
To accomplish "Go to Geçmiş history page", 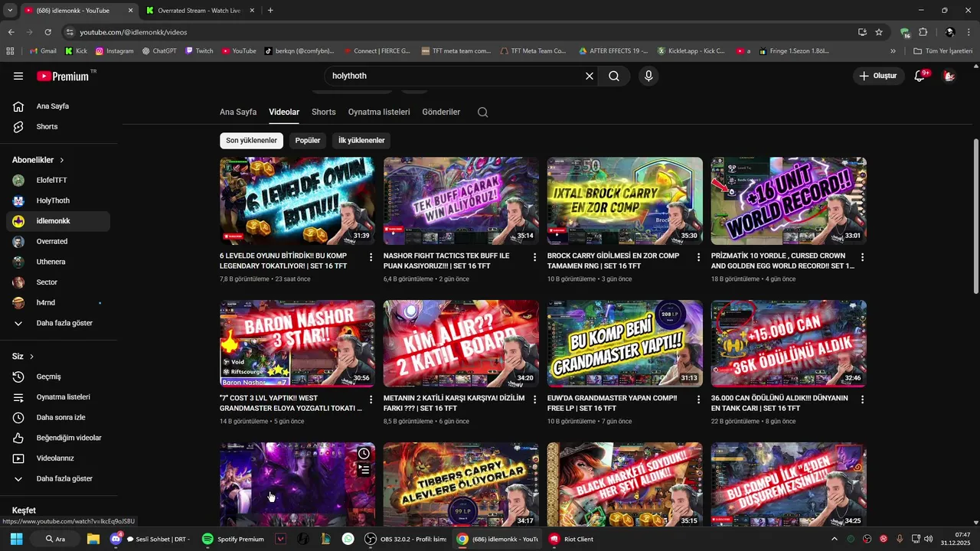I will click(58, 377).
